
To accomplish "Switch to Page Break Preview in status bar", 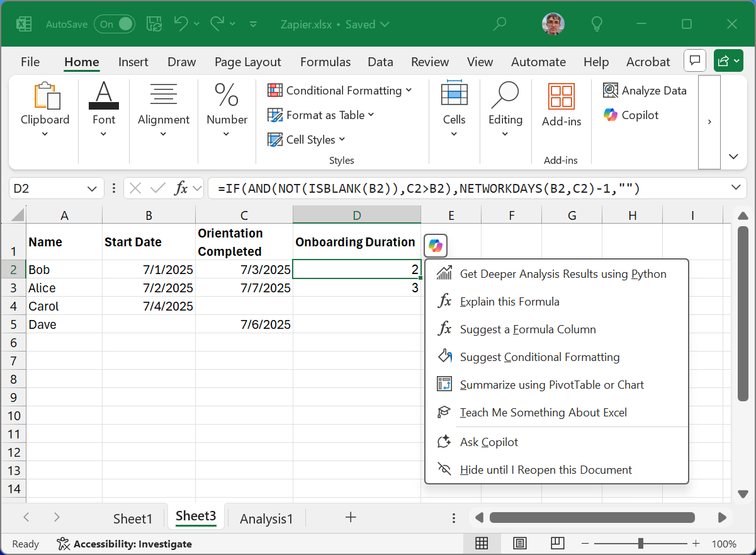I will (x=557, y=543).
